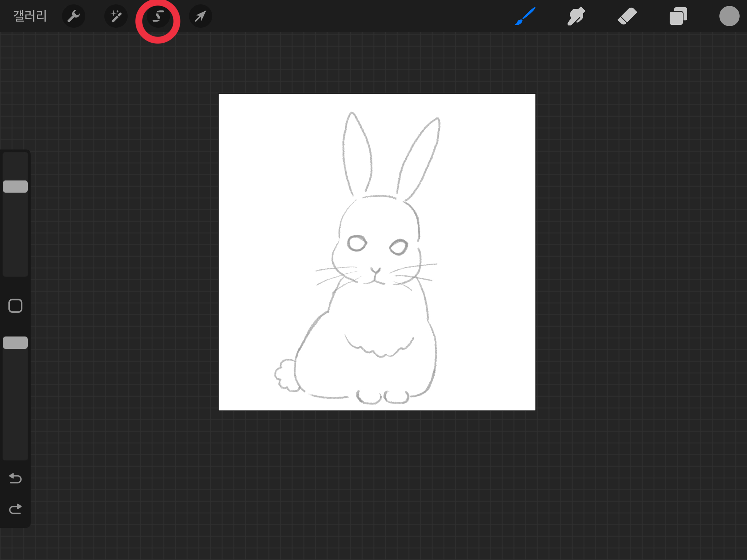This screenshot has width=747, height=560.
Task: Tap the bunny's right eye on canvas
Action: pos(399,247)
